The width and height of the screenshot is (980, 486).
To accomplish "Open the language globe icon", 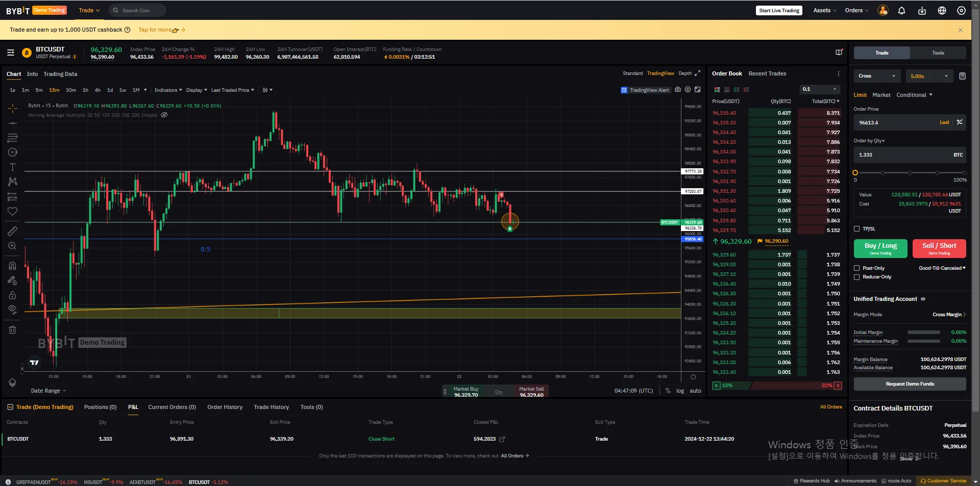I will [x=942, y=11].
